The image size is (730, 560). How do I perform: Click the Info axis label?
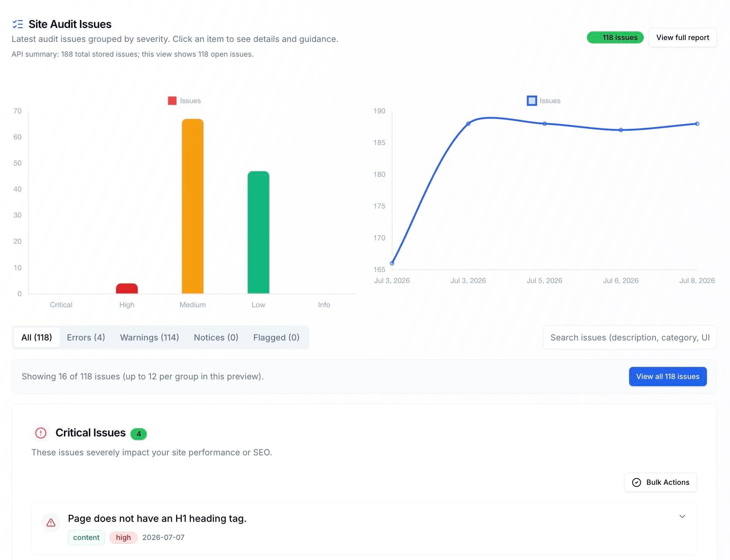click(324, 305)
